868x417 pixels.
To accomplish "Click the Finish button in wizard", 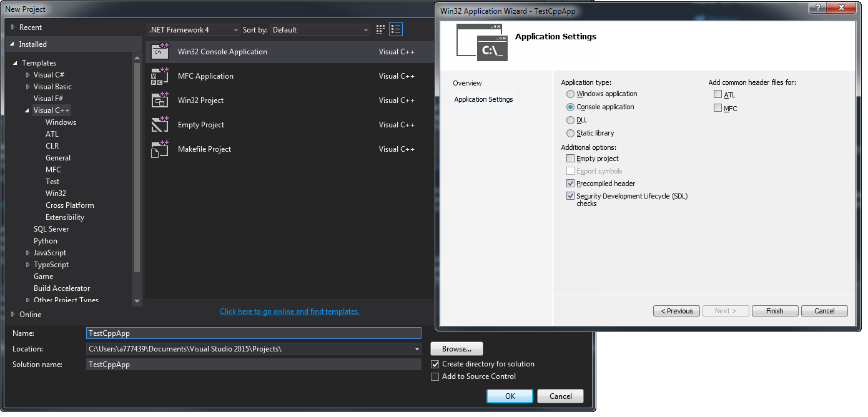I will pos(774,311).
